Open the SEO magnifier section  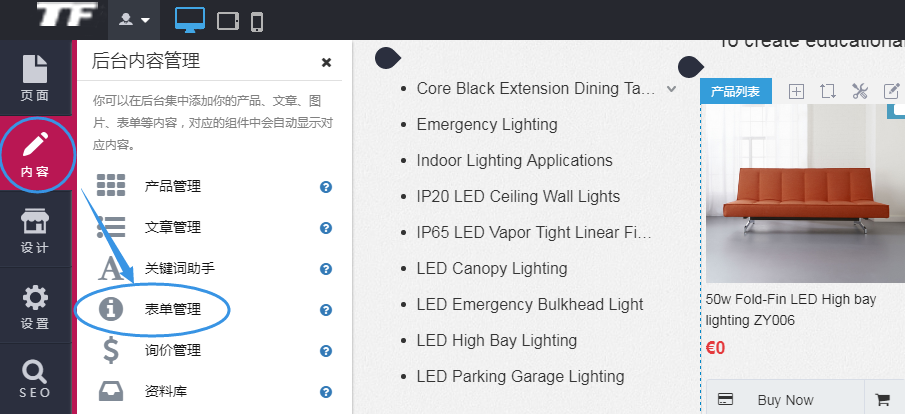(x=35, y=380)
